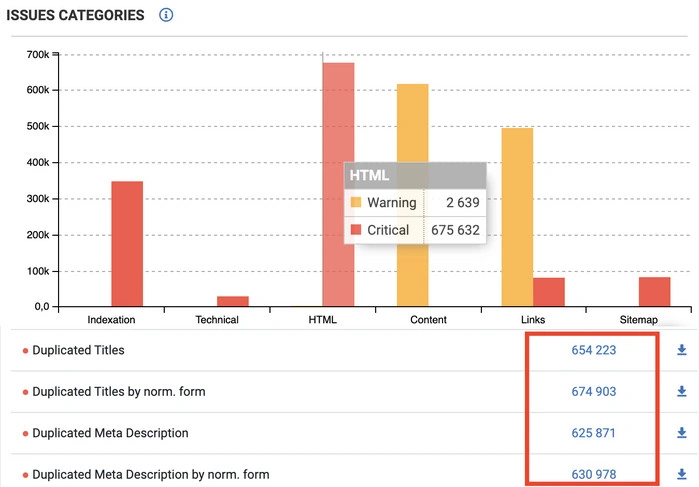
Task: Click the red Critical swatch in tooltip
Action: [356, 230]
